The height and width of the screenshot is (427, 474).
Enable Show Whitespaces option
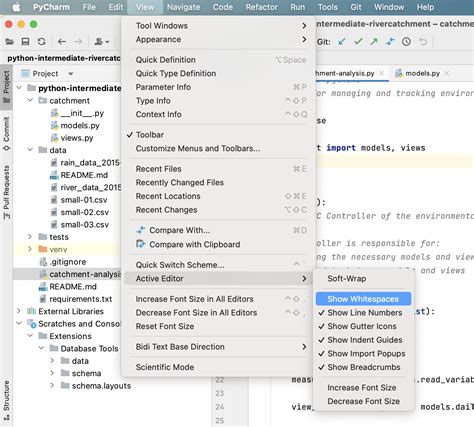[x=363, y=299]
